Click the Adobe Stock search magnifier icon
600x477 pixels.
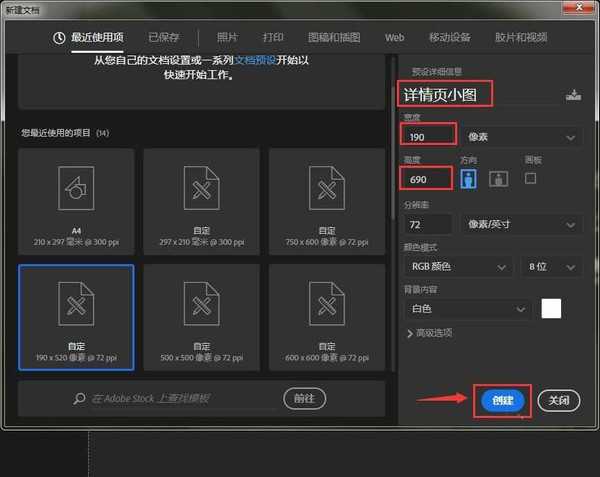coord(80,398)
